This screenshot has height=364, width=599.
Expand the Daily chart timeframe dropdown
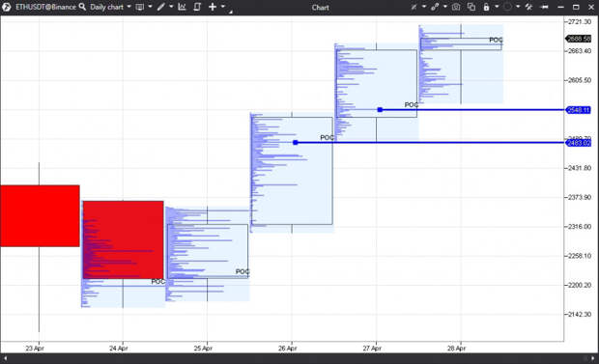128,7
